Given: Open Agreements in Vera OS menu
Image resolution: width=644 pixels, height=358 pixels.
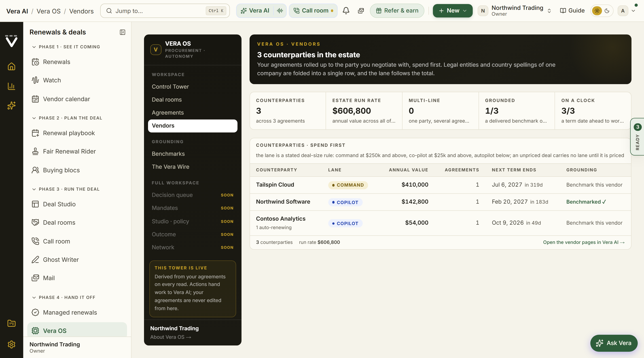Looking at the screenshot, I should tap(193, 113).
